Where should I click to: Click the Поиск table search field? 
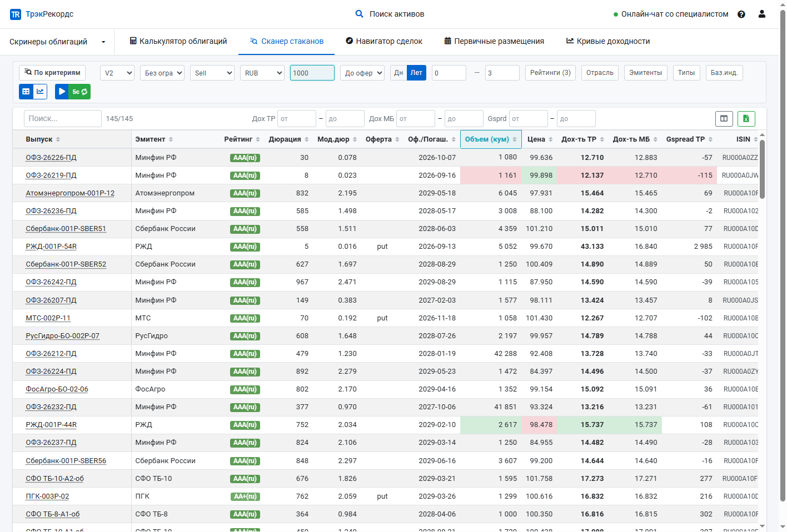[63, 118]
